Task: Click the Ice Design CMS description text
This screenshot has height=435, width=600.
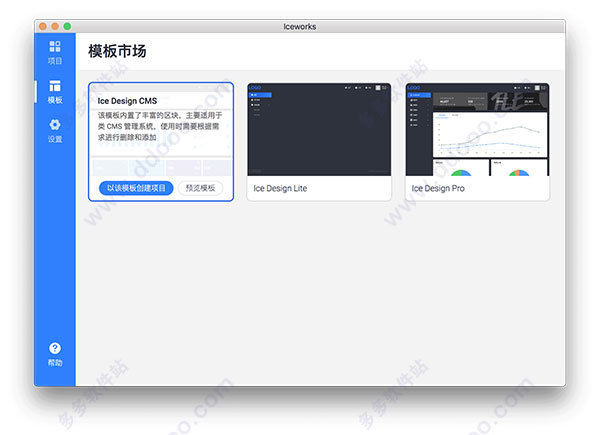Action: tap(160, 126)
